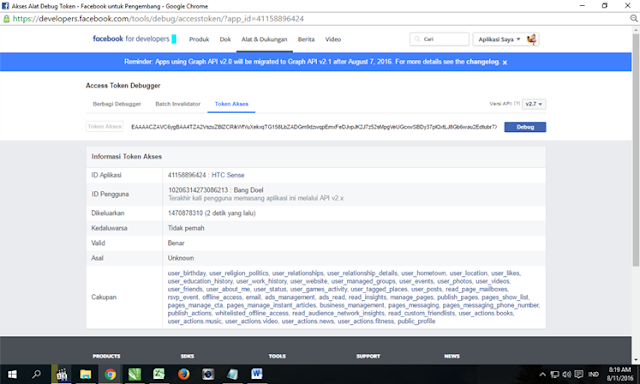Click the 'Tidak pernah' expiry value
This screenshot has height=384, width=640.
pyautogui.click(x=186, y=228)
